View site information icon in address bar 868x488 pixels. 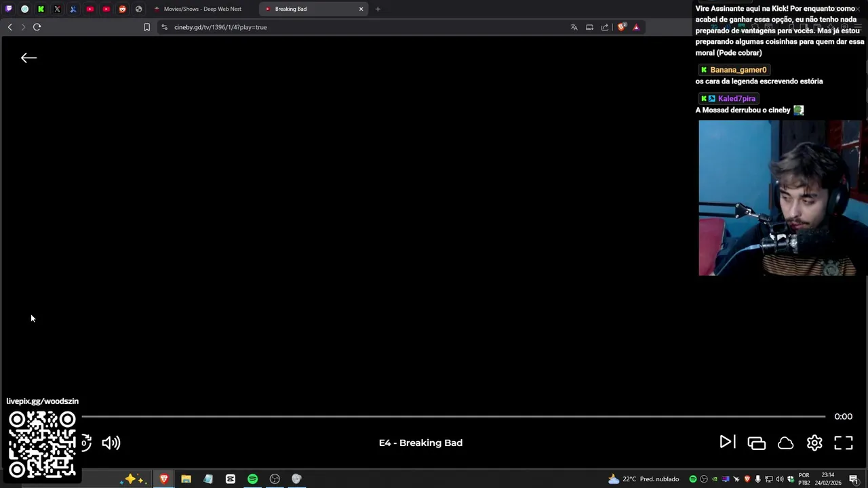[x=164, y=27]
